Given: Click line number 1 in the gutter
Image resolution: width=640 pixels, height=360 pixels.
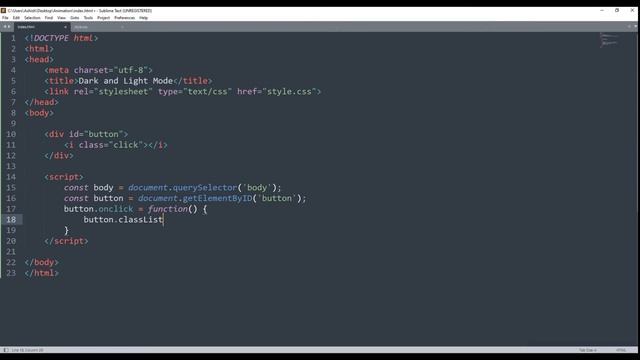Looking at the screenshot, I should click(x=13, y=38).
